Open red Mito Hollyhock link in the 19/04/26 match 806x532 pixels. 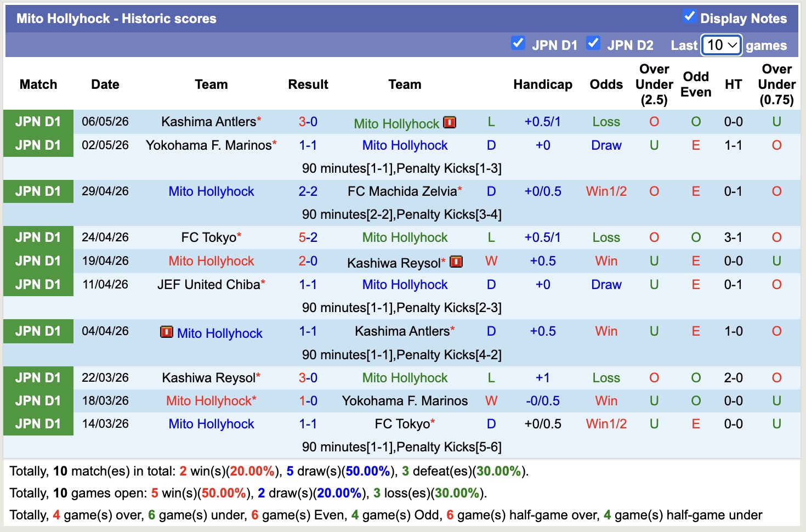pos(212,261)
